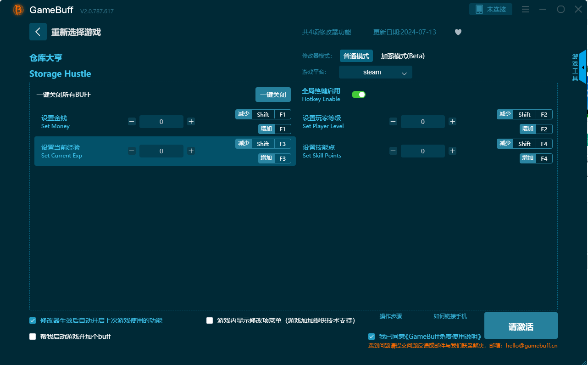The width and height of the screenshot is (588, 365).
Task: Toggle the Hotkey Enable switch
Action: pyautogui.click(x=358, y=95)
